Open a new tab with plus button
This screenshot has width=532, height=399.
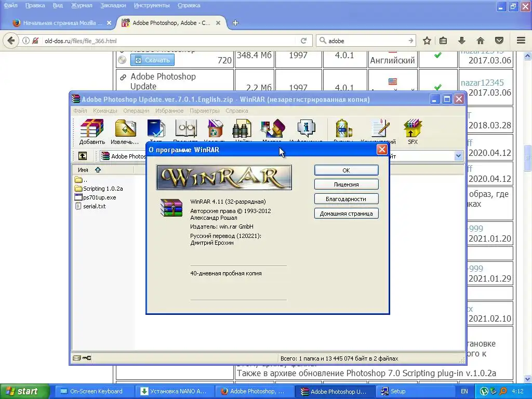click(x=235, y=23)
